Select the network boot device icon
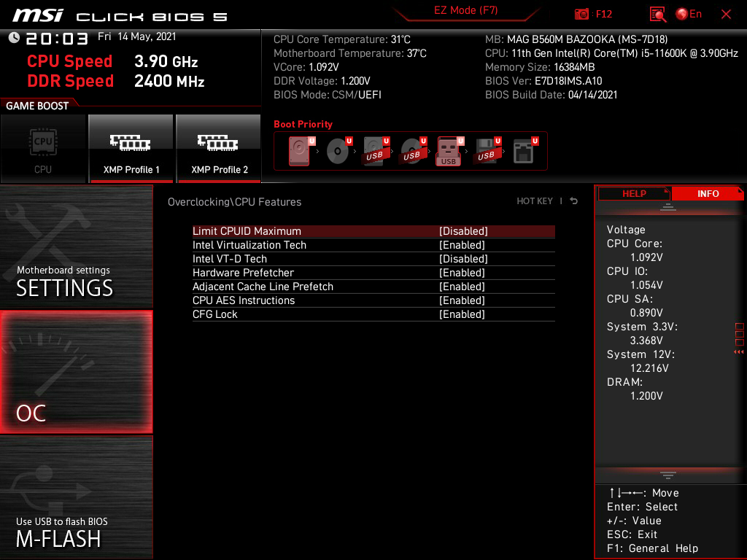The width and height of the screenshot is (747, 560). coord(525,151)
